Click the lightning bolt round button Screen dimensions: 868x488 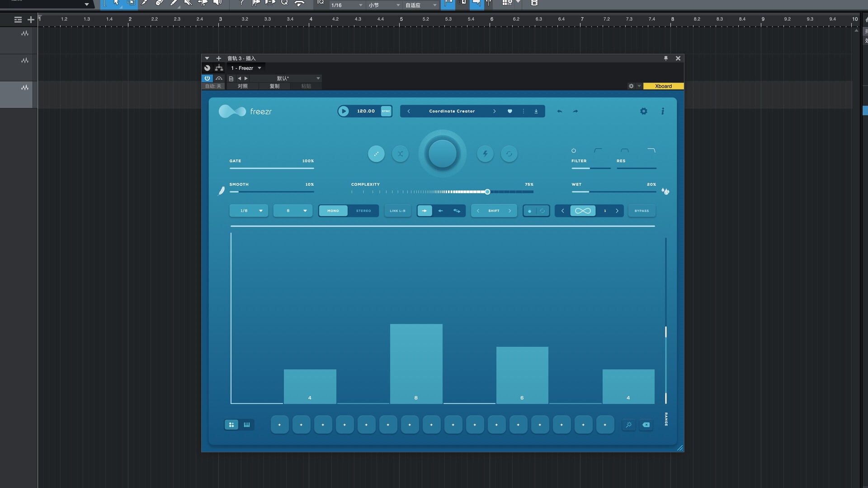[x=485, y=154]
